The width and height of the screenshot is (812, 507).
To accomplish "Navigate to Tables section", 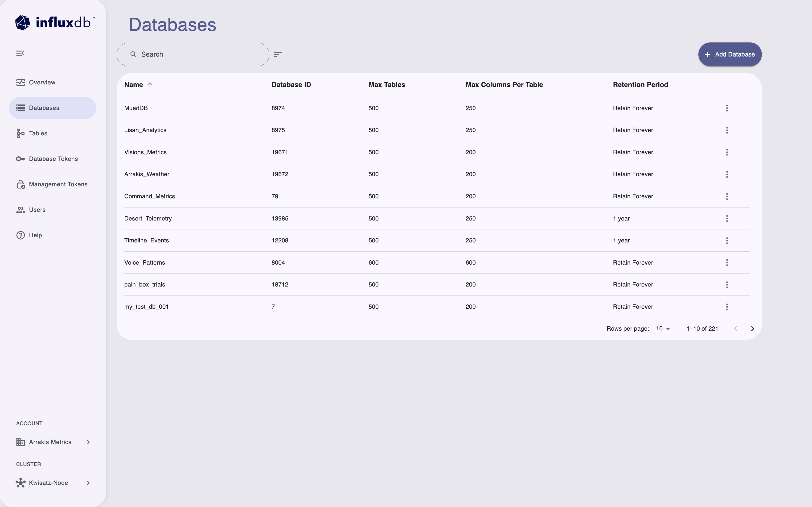I will click(x=52, y=133).
